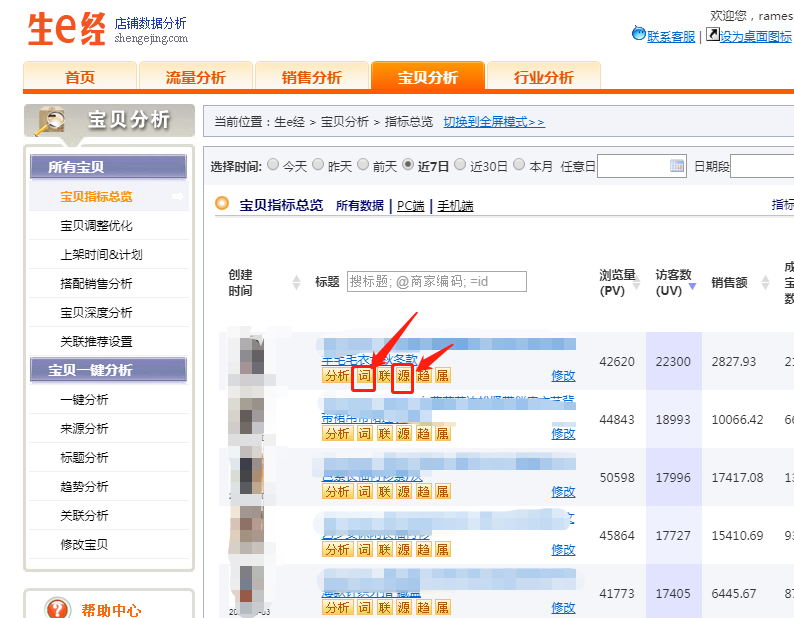The width and height of the screenshot is (794, 618).
Task: Click the 标题 search input field
Action: tap(436, 282)
